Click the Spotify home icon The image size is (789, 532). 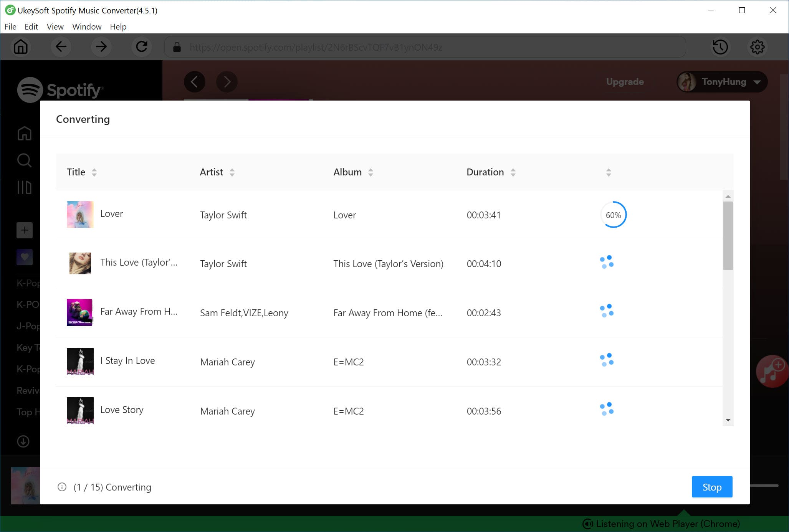[24, 133]
